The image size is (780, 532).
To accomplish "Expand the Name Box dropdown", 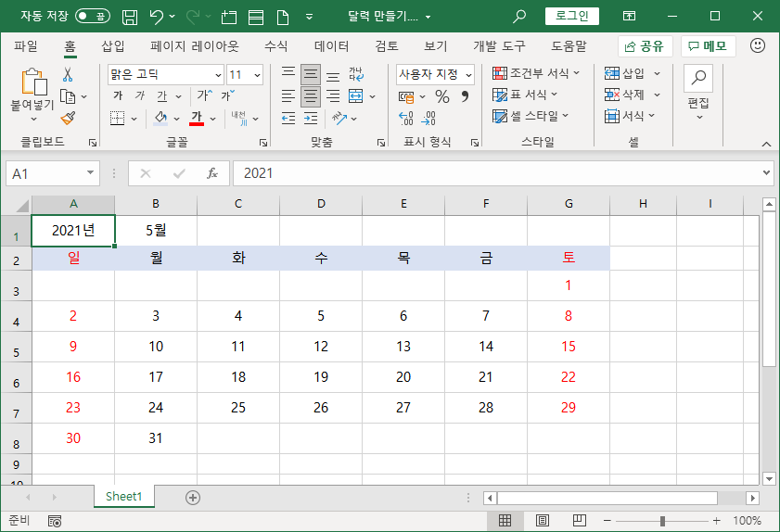I will pyautogui.click(x=90, y=172).
